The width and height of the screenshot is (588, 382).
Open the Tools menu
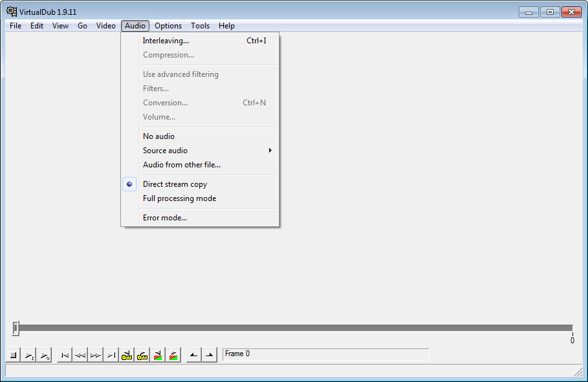[x=200, y=26]
